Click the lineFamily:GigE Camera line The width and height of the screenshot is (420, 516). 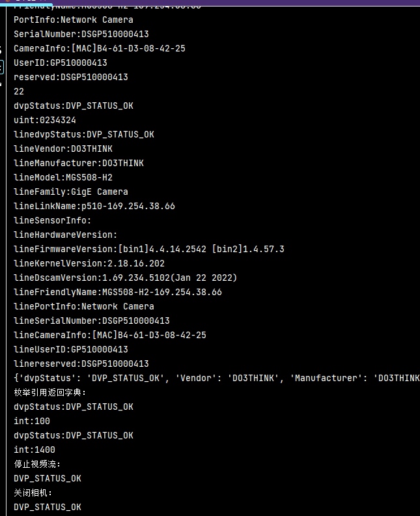pos(71,192)
